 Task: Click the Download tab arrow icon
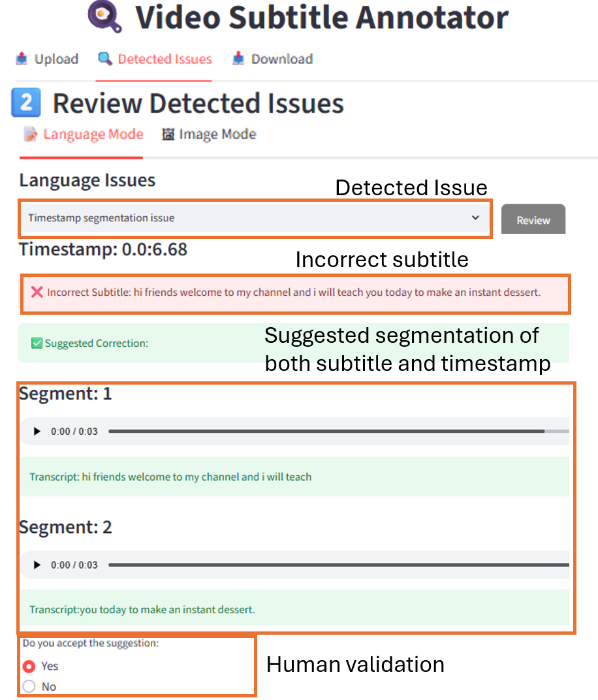coord(238,59)
